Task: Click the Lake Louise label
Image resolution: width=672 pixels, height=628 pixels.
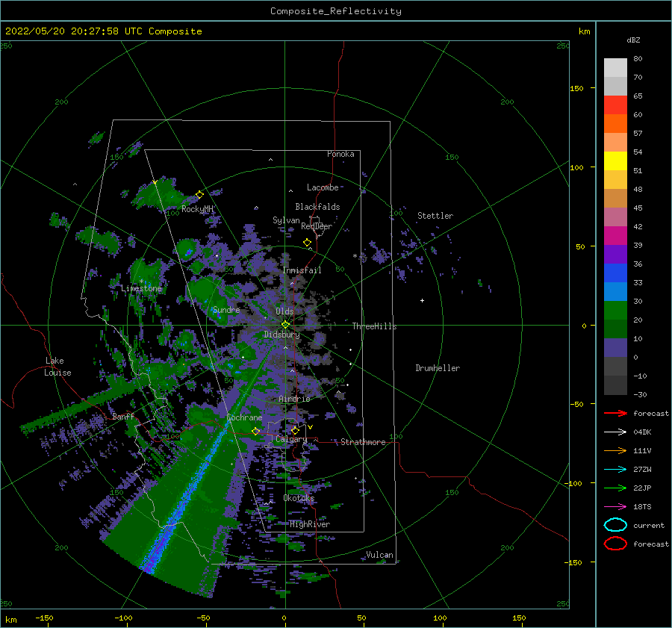Action: (x=57, y=367)
